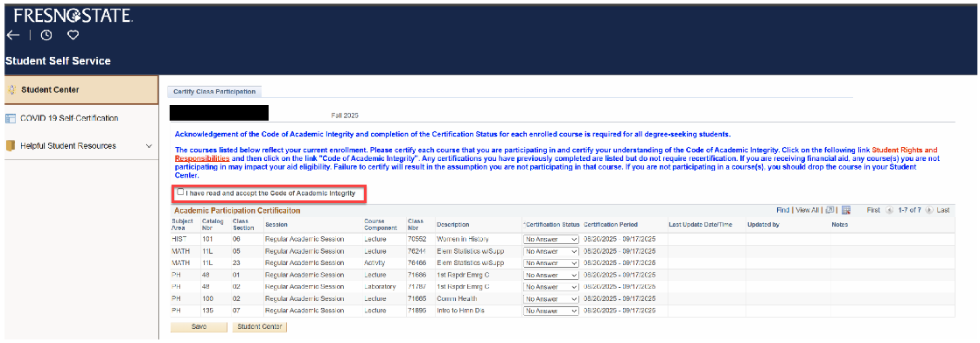Viewport: 980px width, 343px height.
Task: Click class number 71665 cell
Action: coord(416,298)
